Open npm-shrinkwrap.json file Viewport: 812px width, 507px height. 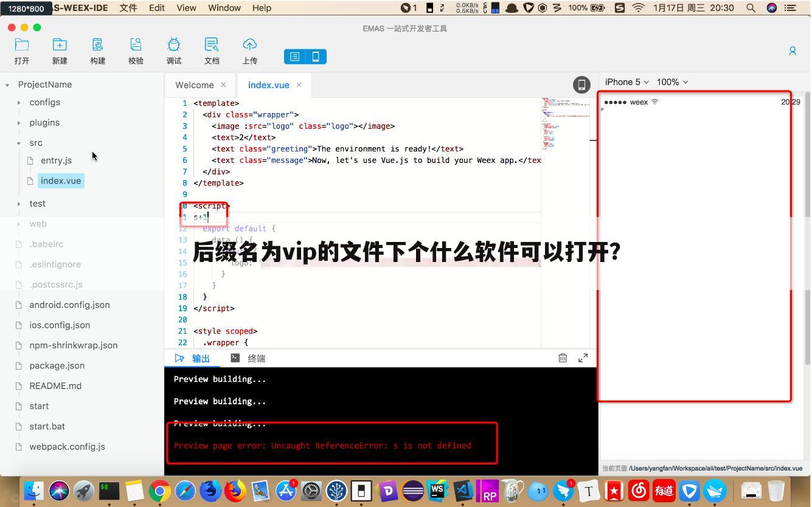coord(74,345)
